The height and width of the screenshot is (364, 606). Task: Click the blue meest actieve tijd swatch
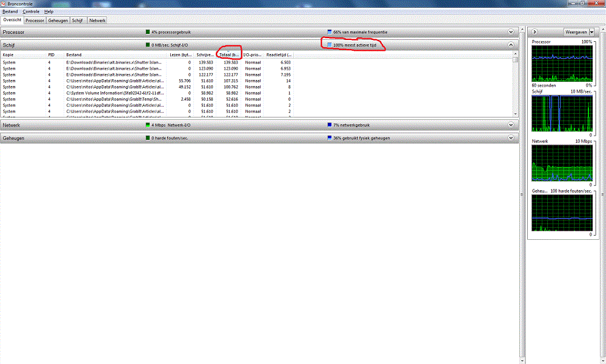tap(330, 45)
